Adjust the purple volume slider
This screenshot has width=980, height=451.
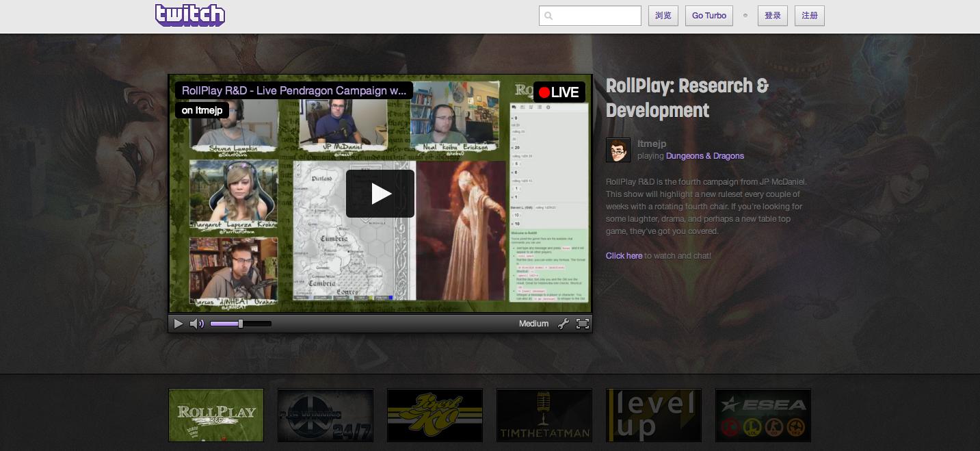[x=241, y=324]
